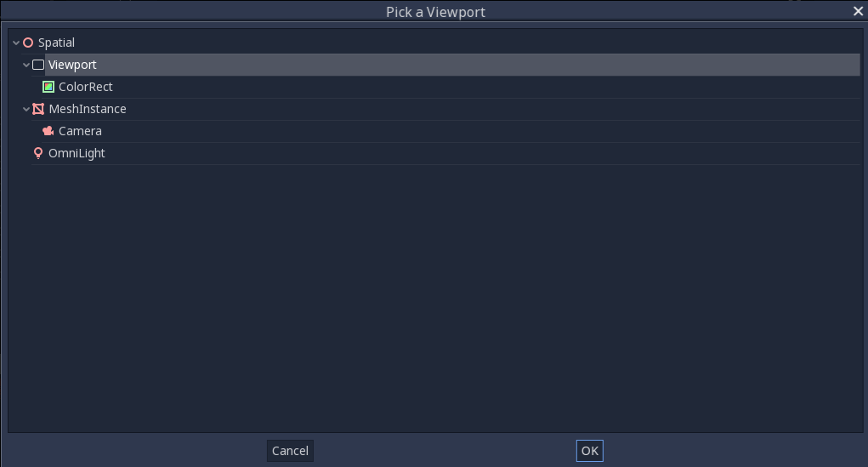Click the MeshInstance node icon
The image size is (868, 467).
pos(38,109)
